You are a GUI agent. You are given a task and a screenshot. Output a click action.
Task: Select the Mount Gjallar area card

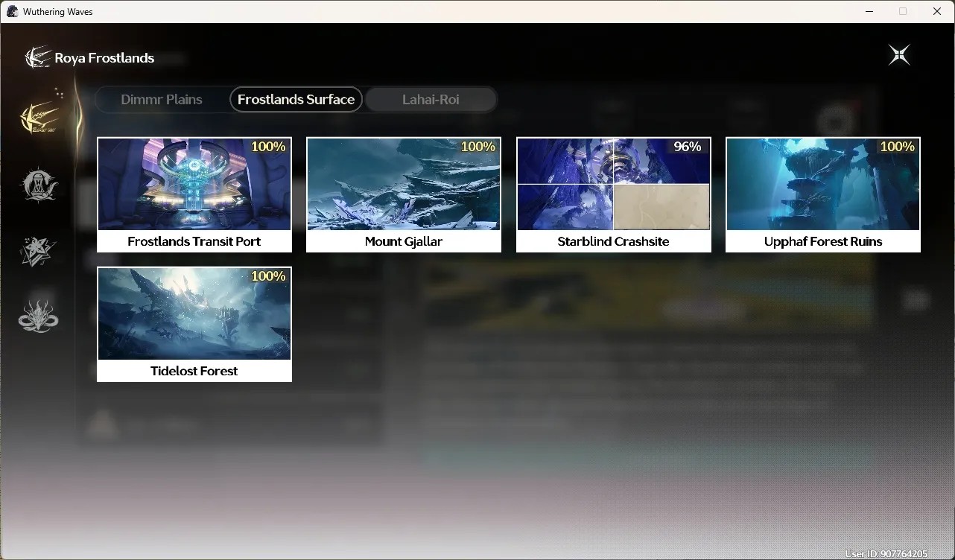click(x=404, y=194)
